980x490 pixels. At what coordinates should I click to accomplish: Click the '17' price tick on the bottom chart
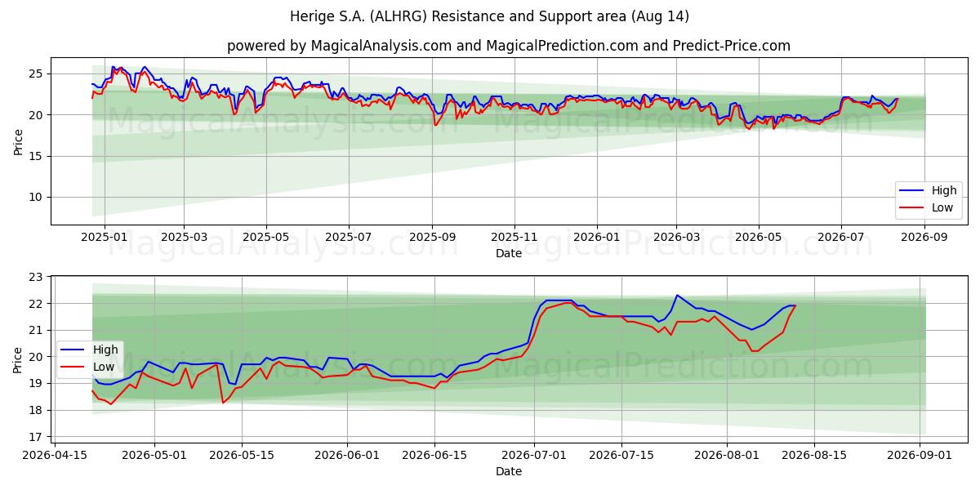[x=37, y=437]
